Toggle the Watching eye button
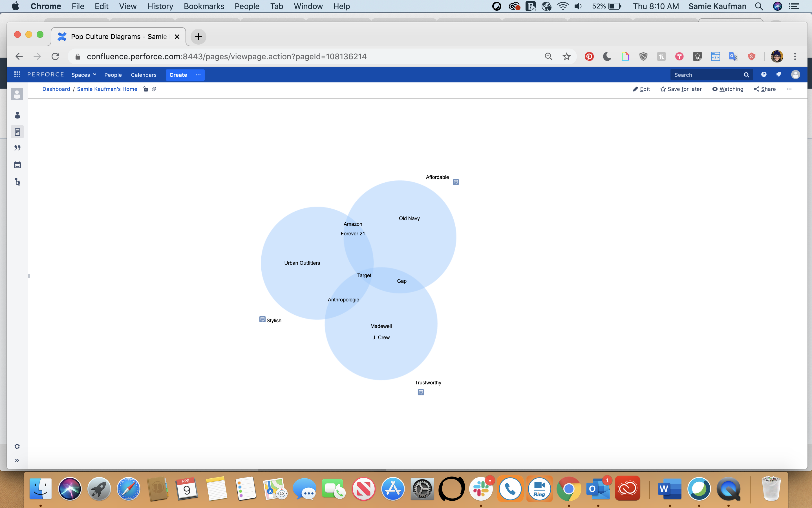812x508 pixels. click(x=727, y=89)
